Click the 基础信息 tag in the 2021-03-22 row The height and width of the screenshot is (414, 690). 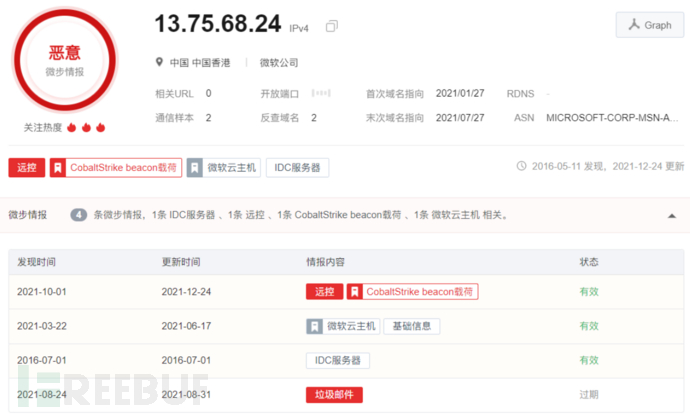[x=411, y=326]
